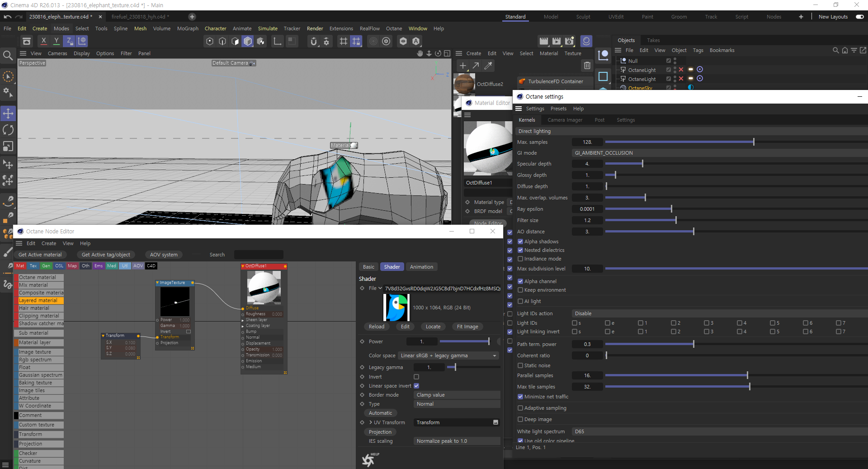868x469 pixels.
Task: Toggle Linear space invert checkbox
Action: click(416, 386)
